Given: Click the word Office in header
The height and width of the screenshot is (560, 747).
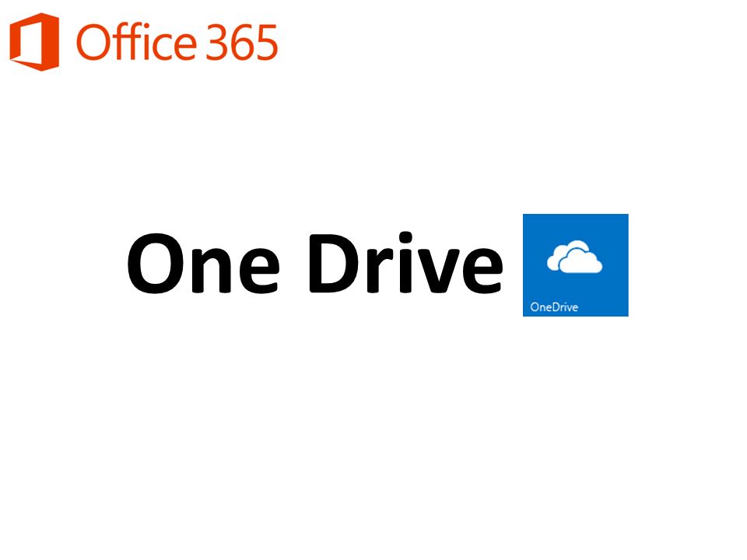Looking at the screenshot, I should pyautogui.click(x=136, y=42).
